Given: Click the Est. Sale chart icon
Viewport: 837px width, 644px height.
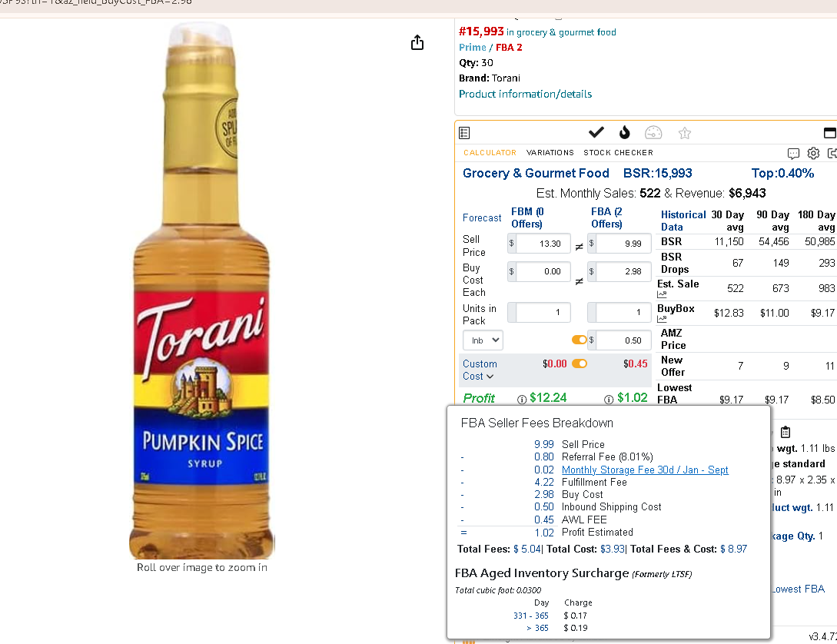Looking at the screenshot, I should coord(662,294).
